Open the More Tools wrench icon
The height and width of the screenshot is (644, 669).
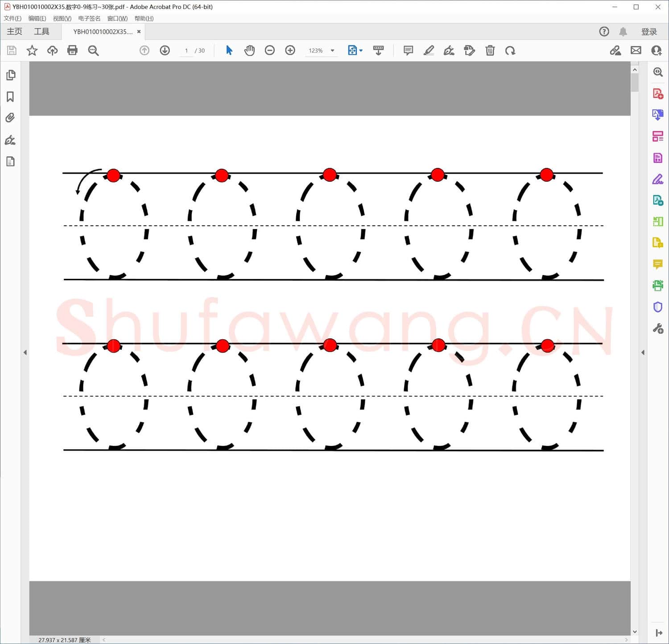[658, 329]
